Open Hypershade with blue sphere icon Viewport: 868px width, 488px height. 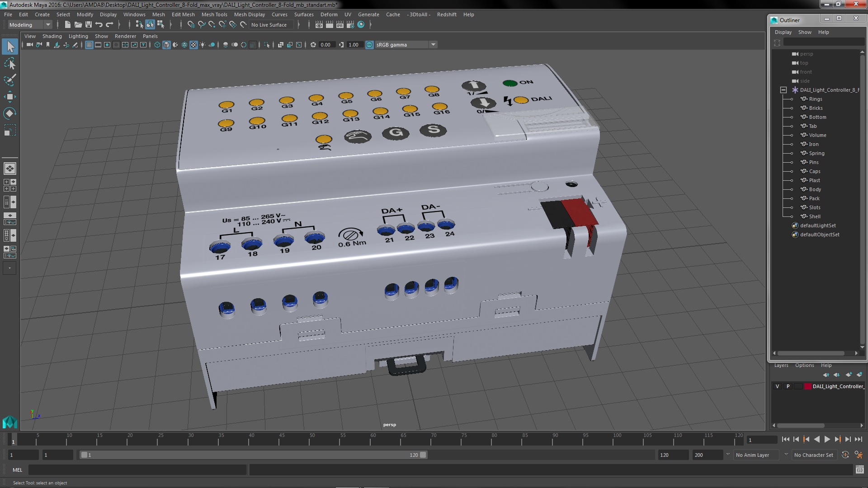[x=361, y=25]
